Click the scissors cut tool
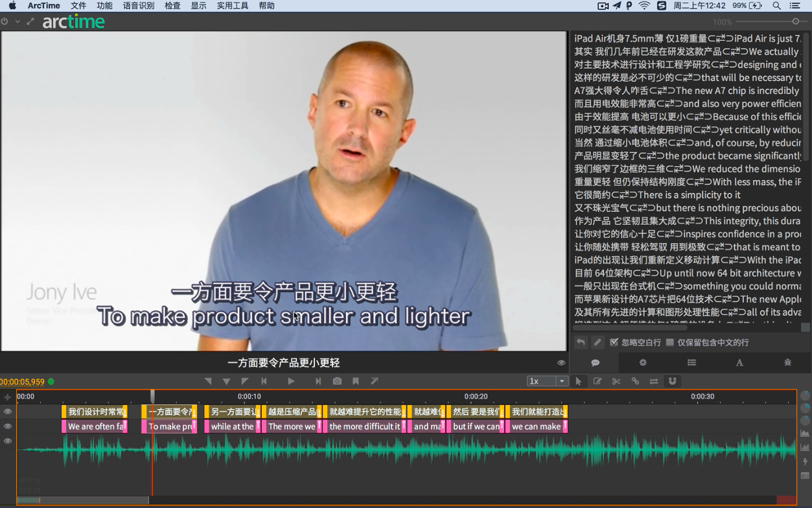The height and width of the screenshot is (508, 812). [x=616, y=382]
